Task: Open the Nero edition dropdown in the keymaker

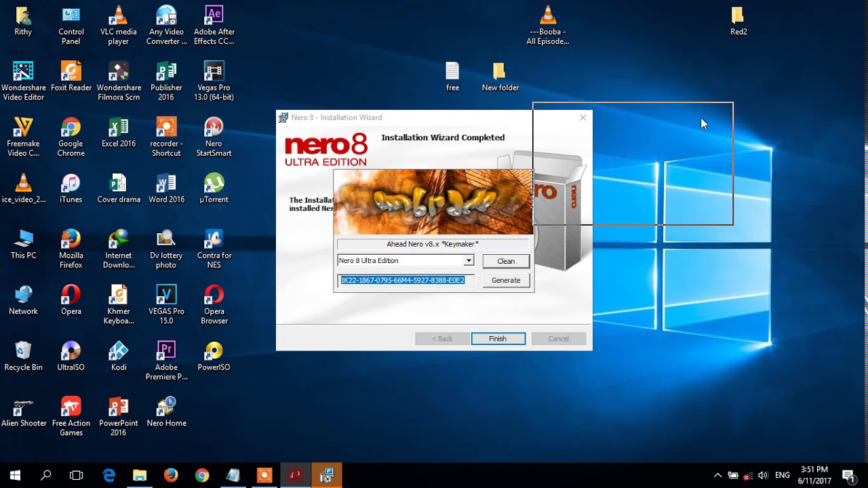Action: click(x=470, y=260)
